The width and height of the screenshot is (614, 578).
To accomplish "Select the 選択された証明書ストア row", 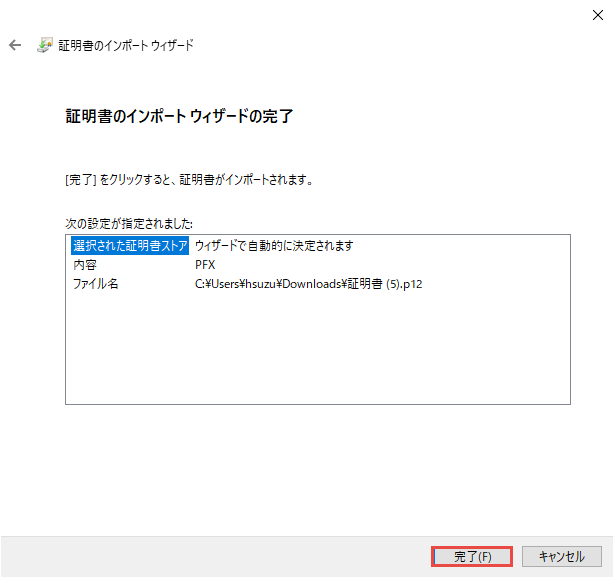I will (x=130, y=245).
